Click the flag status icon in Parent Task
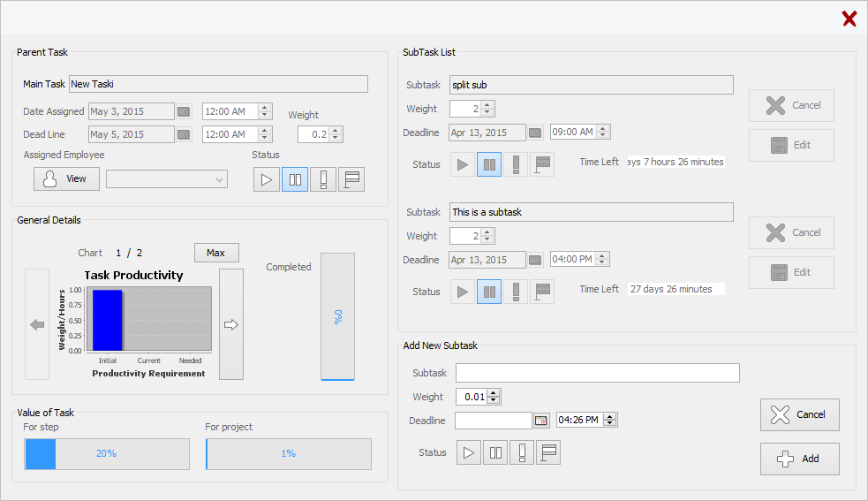 click(x=351, y=179)
